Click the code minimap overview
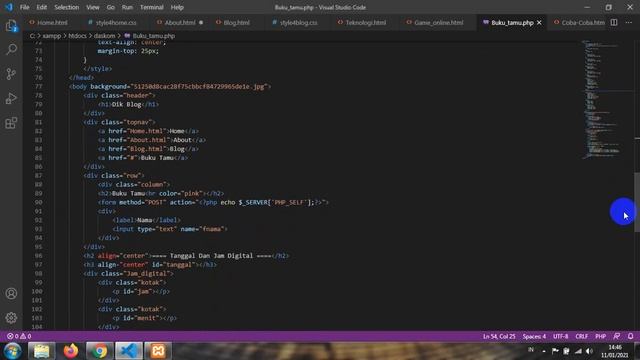 coord(607,99)
